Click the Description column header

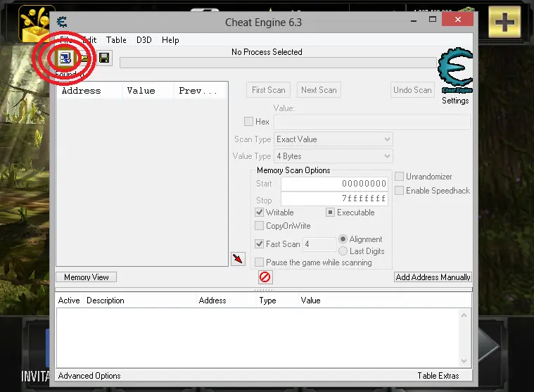[x=140, y=301]
